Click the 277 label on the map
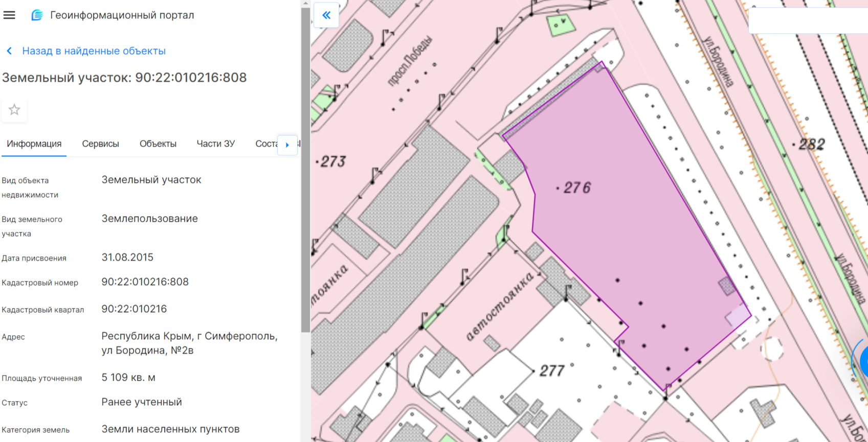The width and height of the screenshot is (868, 442). tap(552, 370)
